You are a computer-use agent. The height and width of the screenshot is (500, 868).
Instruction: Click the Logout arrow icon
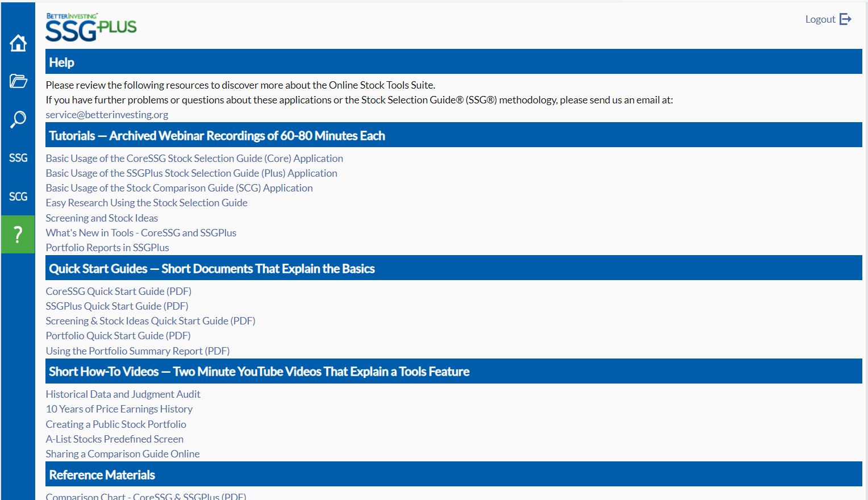pyautogui.click(x=846, y=19)
